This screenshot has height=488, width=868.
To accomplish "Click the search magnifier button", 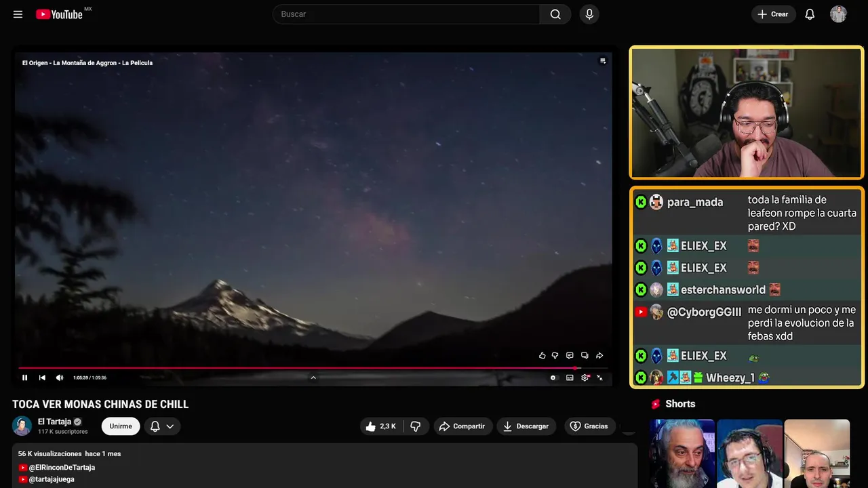I will coord(555,14).
